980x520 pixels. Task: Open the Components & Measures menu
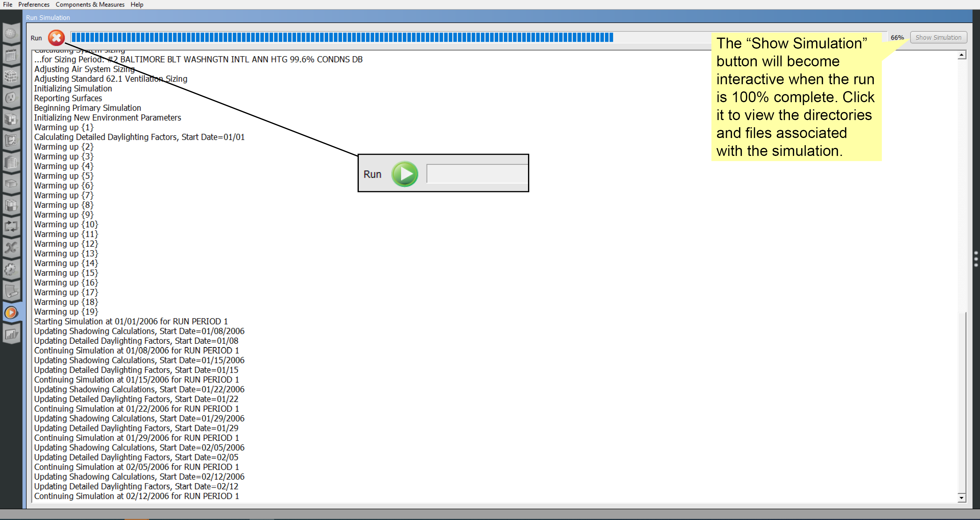tap(90, 4)
